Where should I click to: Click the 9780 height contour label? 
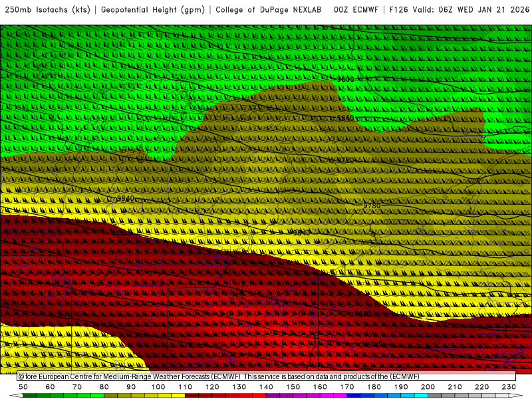(x=372, y=206)
